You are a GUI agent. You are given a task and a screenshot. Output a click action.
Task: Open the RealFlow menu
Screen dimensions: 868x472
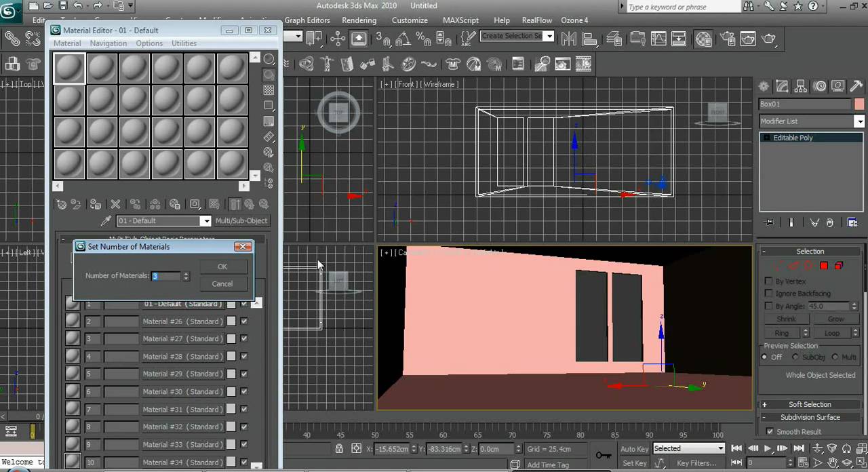click(x=536, y=20)
